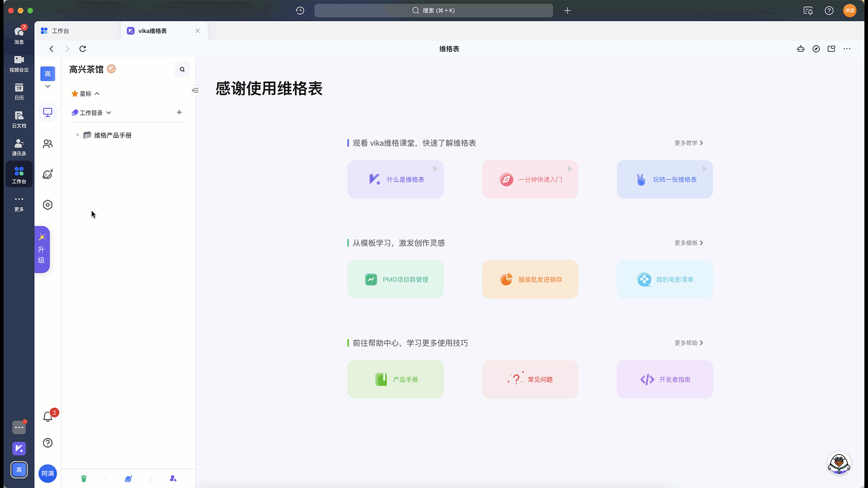Add new item with plus in 工作目录
The width and height of the screenshot is (868, 488).
(179, 112)
